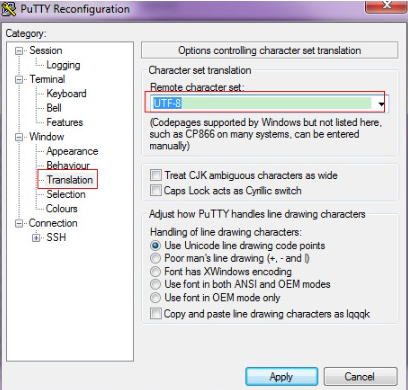Select the Terminal category
The width and height of the screenshot is (408, 390).
pos(47,79)
